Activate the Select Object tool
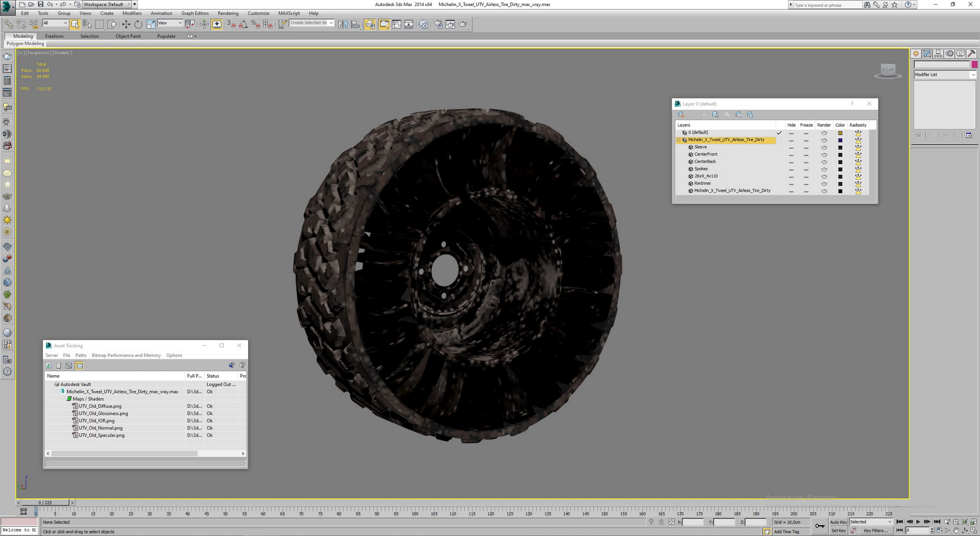Image resolution: width=980 pixels, height=536 pixels. click(75, 24)
